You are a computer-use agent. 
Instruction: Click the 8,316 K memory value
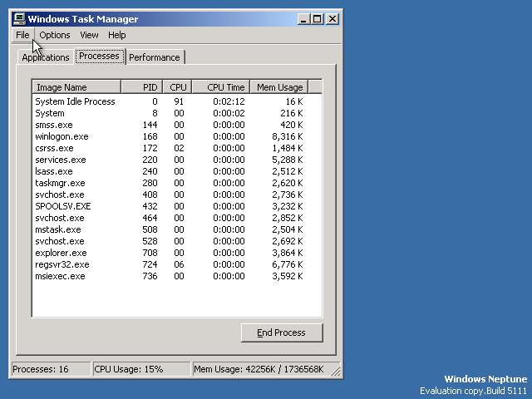click(x=288, y=136)
